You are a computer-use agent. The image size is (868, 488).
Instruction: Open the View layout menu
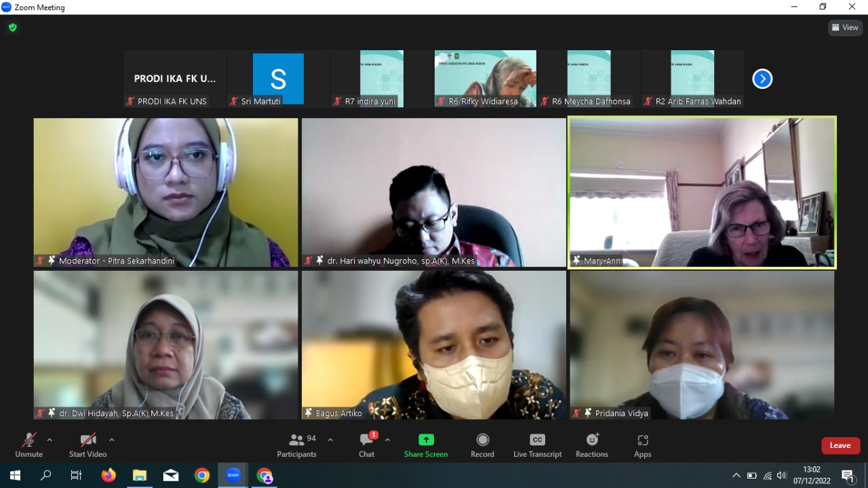click(845, 28)
